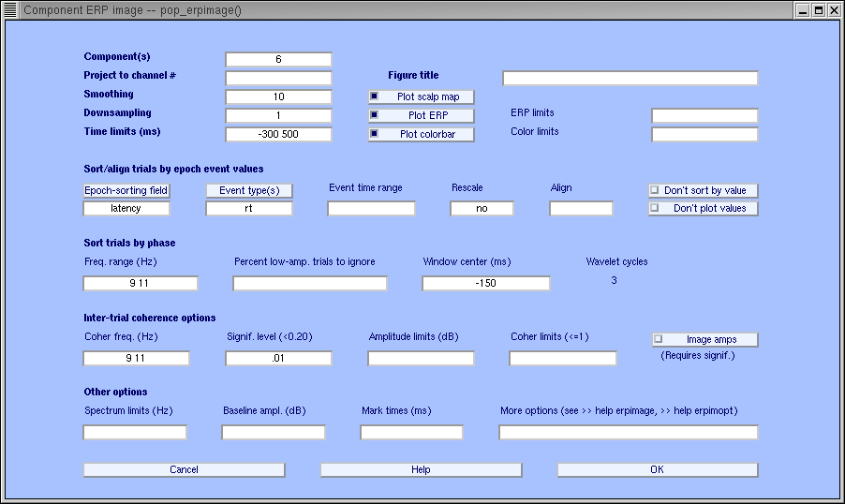Click the Figure title text box
The width and height of the screenshot is (845, 504).
[x=630, y=78]
